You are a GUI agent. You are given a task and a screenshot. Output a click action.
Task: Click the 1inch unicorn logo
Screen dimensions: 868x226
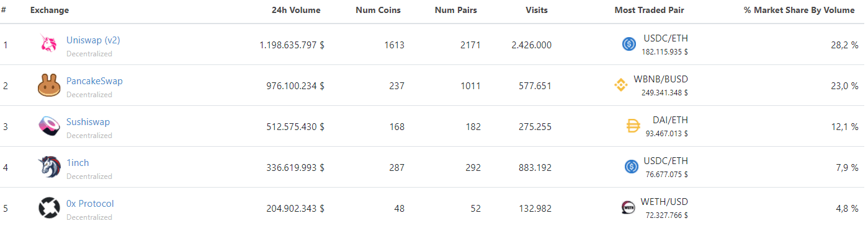click(49, 167)
